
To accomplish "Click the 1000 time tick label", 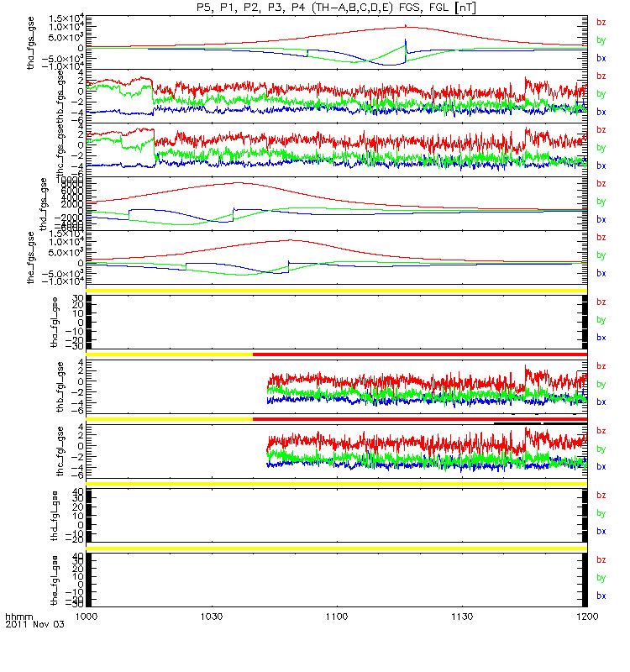I will [x=87, y=617].
